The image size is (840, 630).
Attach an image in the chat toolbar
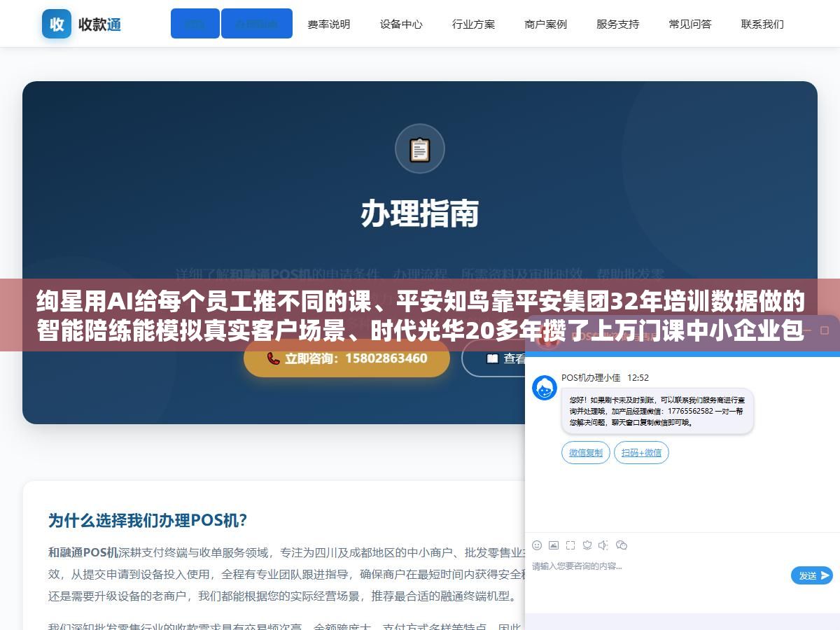[x=554, y=545]
